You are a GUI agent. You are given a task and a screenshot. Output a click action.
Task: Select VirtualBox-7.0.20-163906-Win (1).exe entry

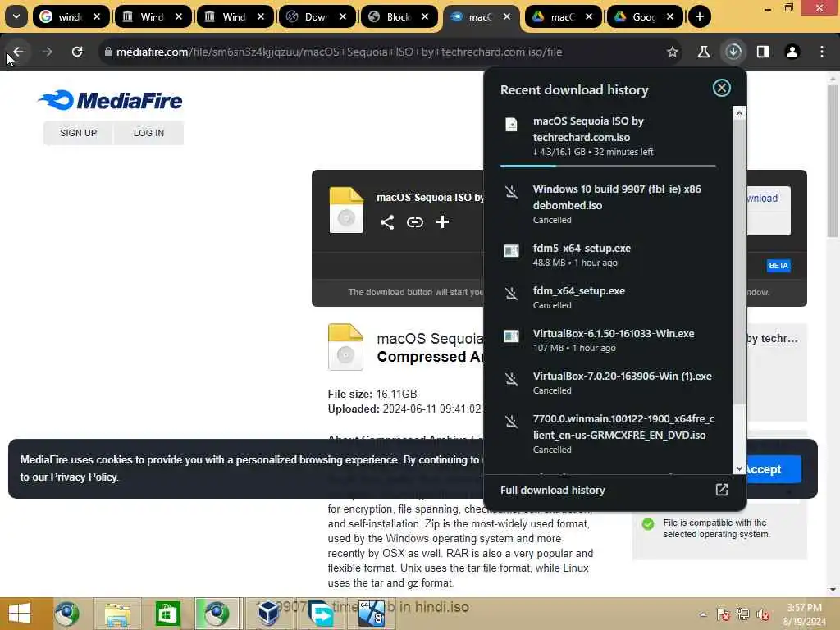click(608, 382)
